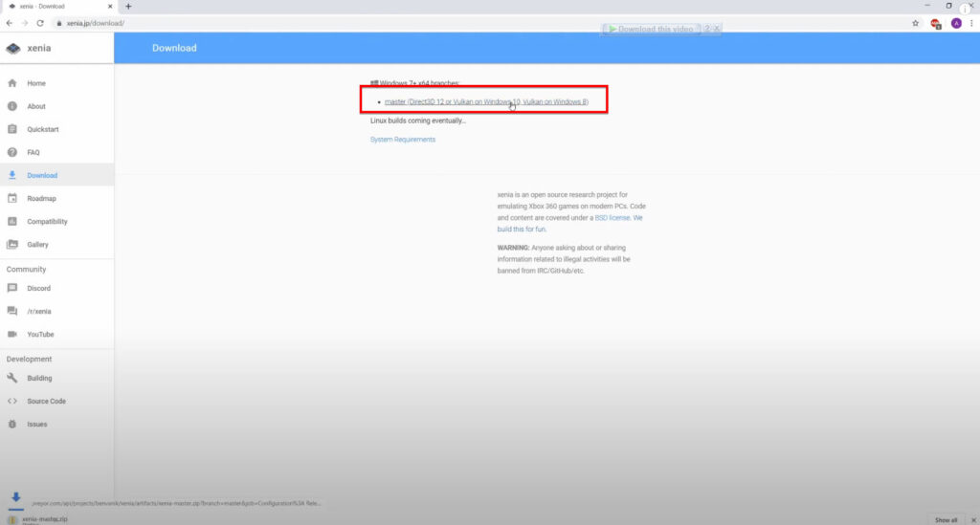The width and height of the screenshot is (980, 525).
Task: Click the Building wrench icon
Action: point(12,378)
